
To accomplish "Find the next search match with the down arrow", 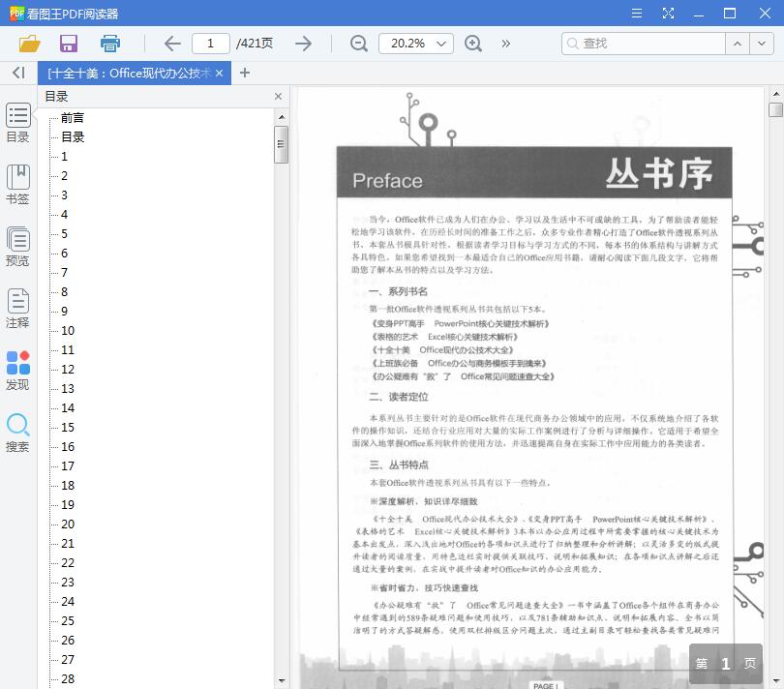I will pyautogui.click(x=761, y=44).
